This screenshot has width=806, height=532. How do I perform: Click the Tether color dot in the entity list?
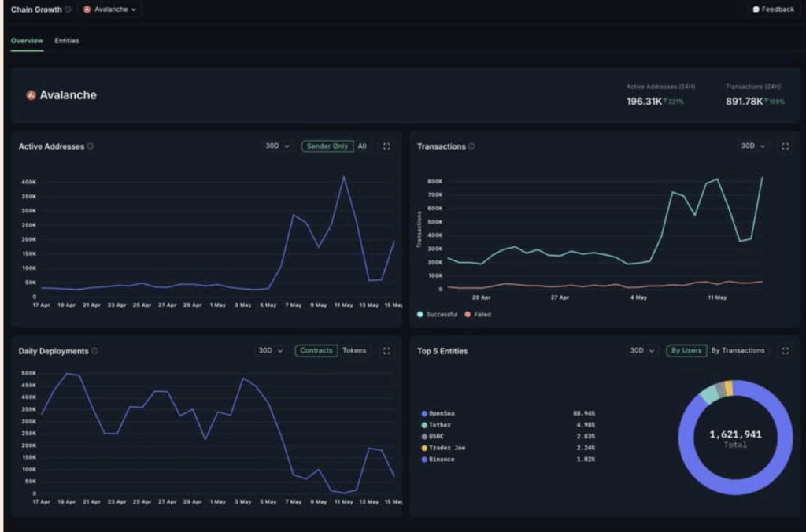[424, 425]
